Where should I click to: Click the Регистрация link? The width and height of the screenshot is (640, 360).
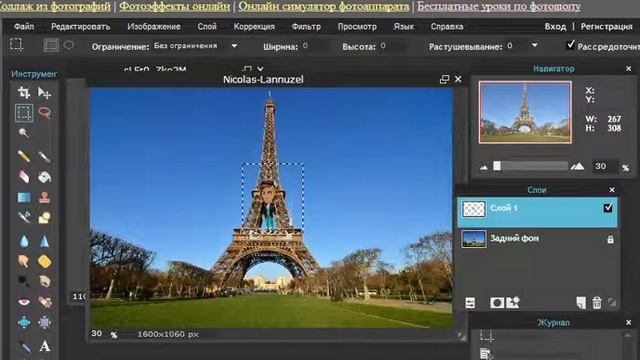[607, 27]
